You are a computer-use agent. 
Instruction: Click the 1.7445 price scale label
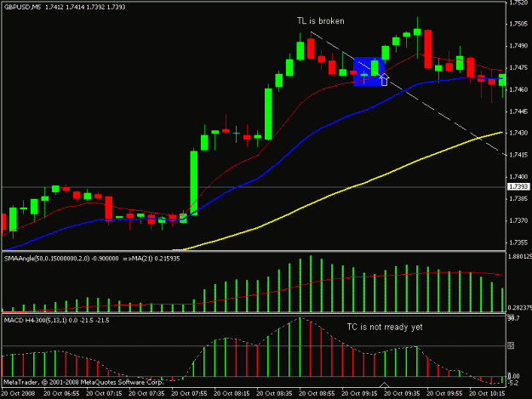click(518, 111)
